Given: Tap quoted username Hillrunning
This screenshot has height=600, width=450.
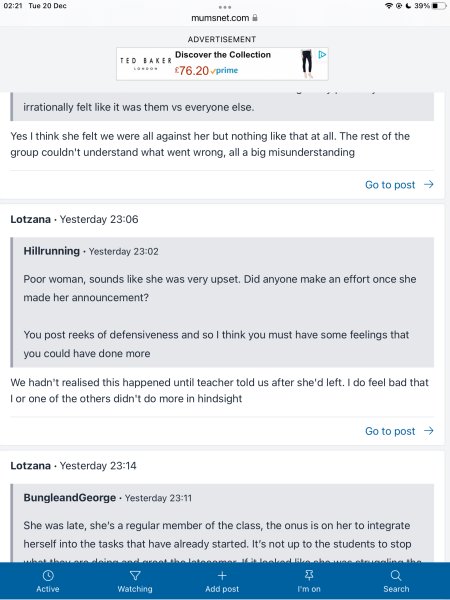Looking at the screenshot, I should coord(51,251).
